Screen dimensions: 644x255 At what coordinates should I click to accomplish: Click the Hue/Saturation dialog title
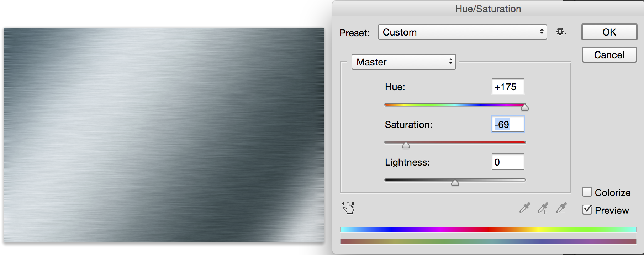point(488,9)
